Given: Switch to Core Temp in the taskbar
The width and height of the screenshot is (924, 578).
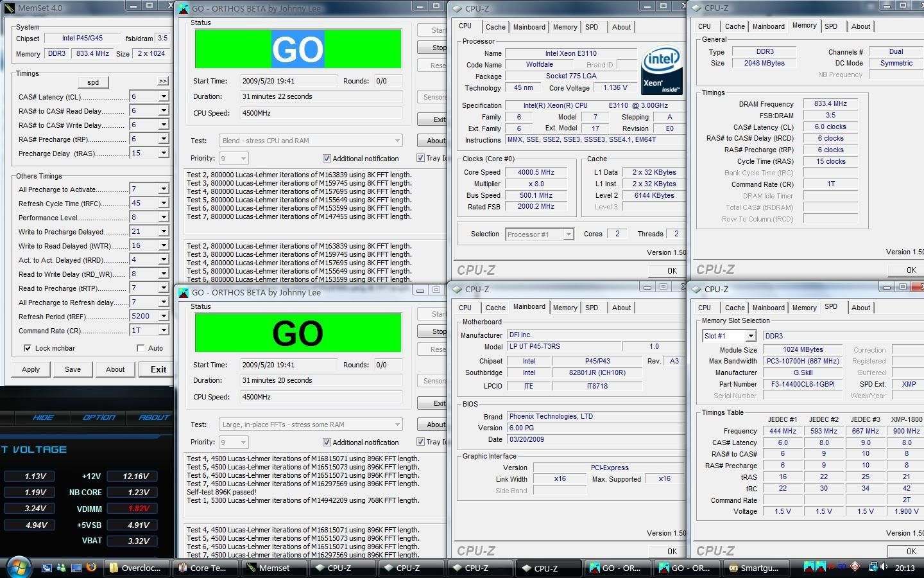Looking at the screenshot, I should tap(205, 568).
